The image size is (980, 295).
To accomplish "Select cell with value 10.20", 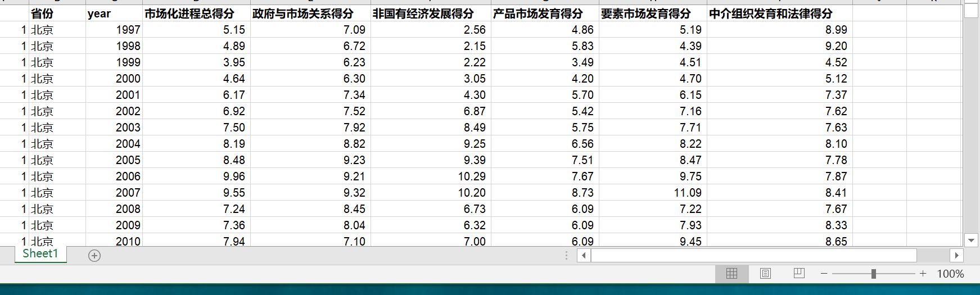I will (431, 193).
